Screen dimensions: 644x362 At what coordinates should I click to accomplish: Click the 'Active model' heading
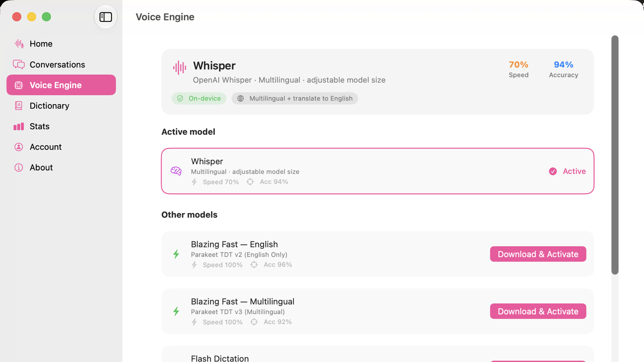tap(188, 132)
